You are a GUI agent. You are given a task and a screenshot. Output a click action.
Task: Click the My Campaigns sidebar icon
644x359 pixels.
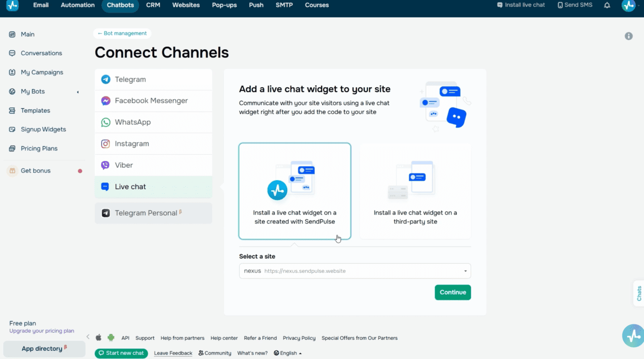click(x=12, y=73)
